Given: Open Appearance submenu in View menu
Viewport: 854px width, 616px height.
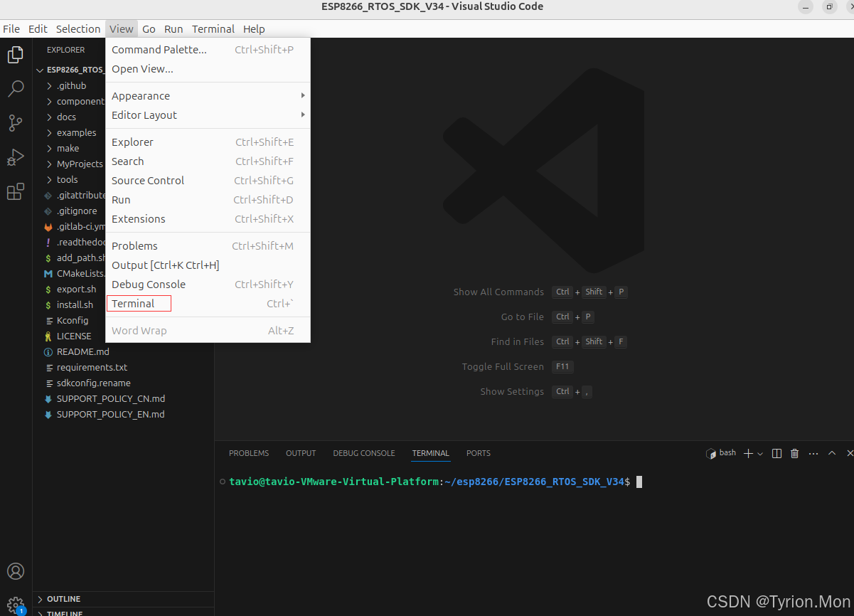Looking at the screenshot, I should tap(208, 96).
